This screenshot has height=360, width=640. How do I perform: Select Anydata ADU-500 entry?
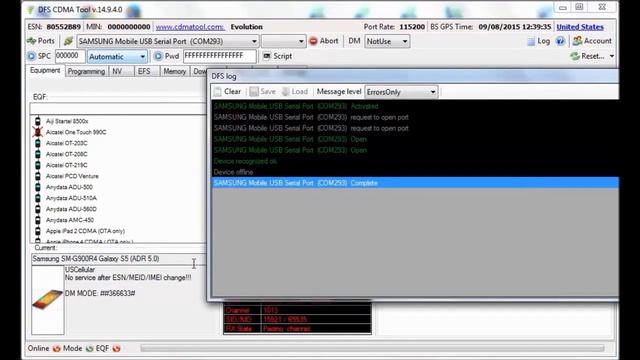69,187
